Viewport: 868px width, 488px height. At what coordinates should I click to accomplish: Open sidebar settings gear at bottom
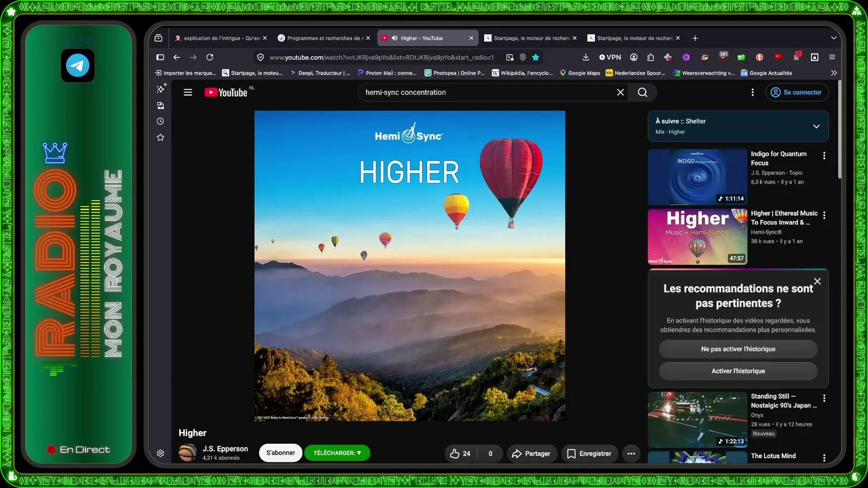pyautogui.click(x=160, y=453)
